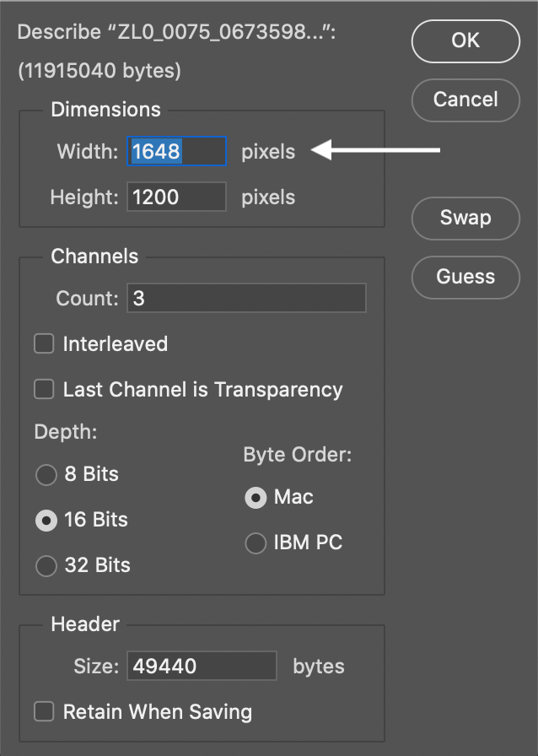Click the Guess button
538x756 pixels.
[x=465, y=277]
